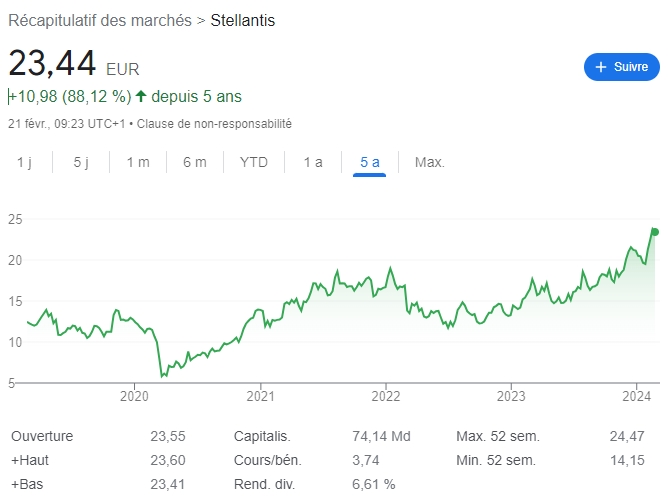The image size is (671, 503).
Task: Open the Récapitulatif des marchés link
Action: (x=99, y=20)
